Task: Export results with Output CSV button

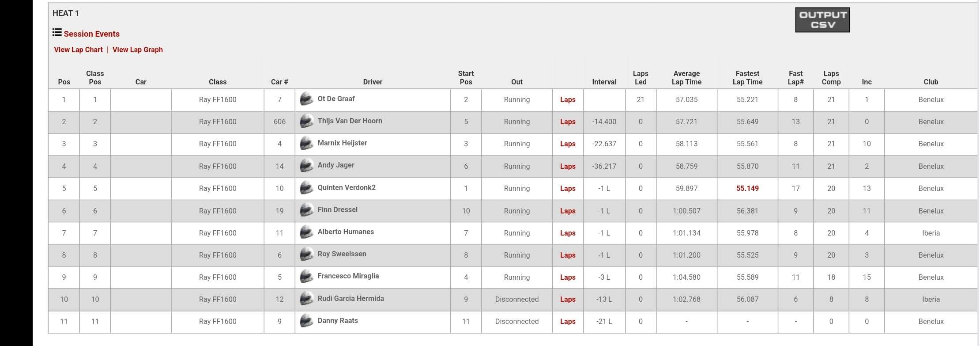Action: [x=822, y=20]
